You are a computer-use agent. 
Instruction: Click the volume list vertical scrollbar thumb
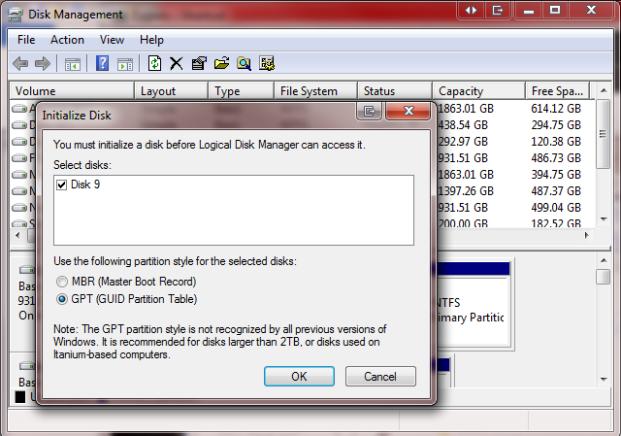(x=603, y=134)
